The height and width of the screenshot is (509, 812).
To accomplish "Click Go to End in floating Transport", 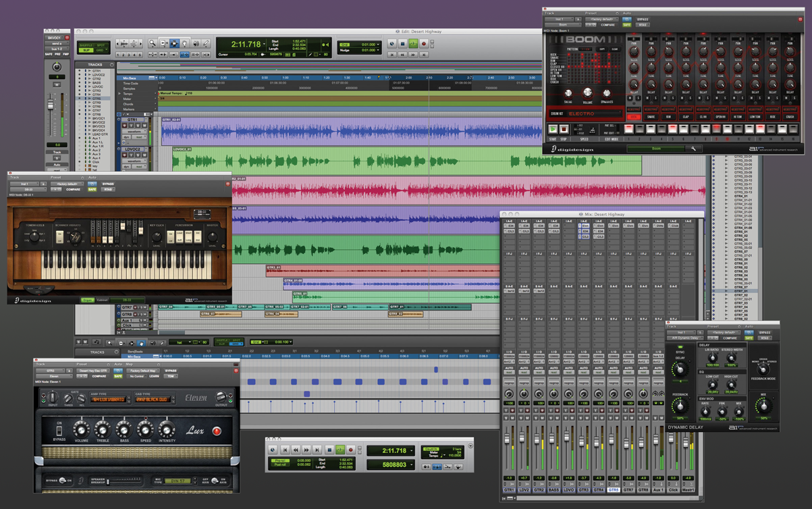I will [317, 450].
